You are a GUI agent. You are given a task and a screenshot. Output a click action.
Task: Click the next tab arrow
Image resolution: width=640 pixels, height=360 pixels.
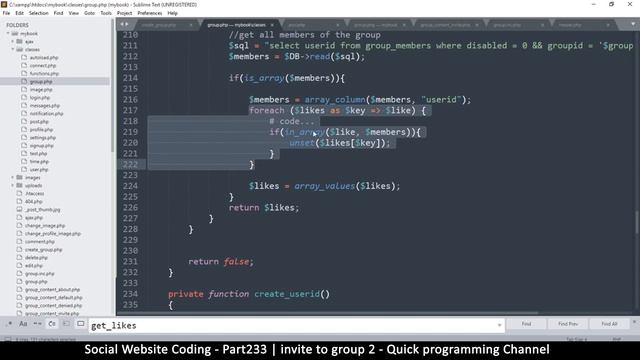click(127, 24)
